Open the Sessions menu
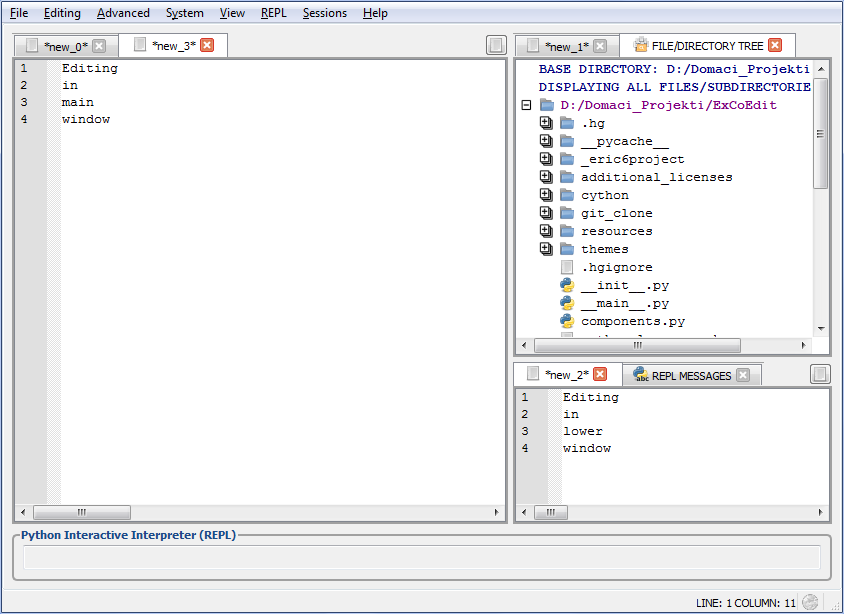Viewport: 844px width, 614px height. (324, 13)
